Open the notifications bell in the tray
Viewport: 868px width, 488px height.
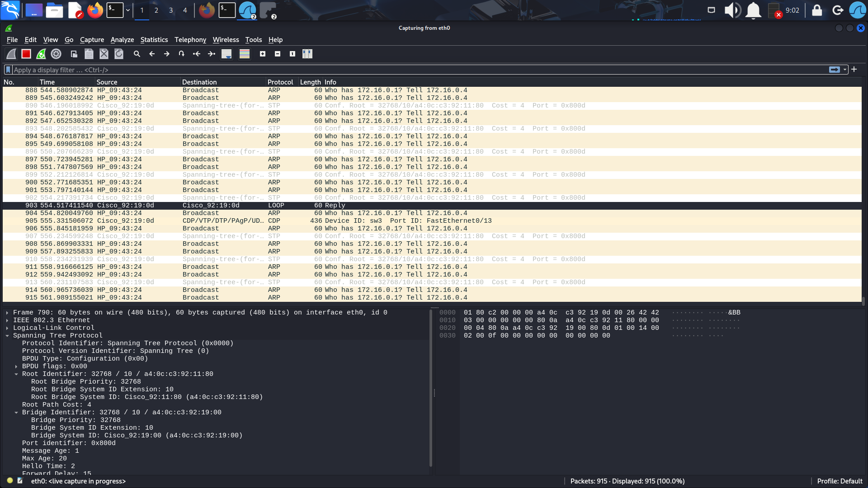click(753, 10)
